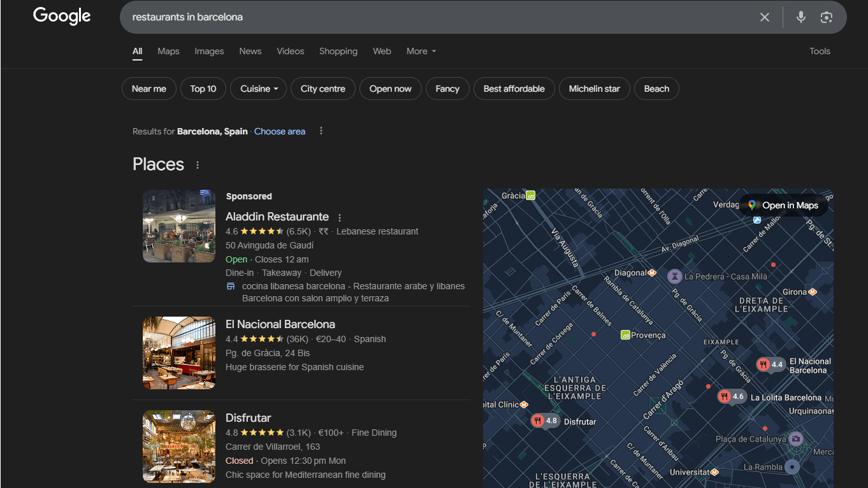Switch to the Web tab

382,51
